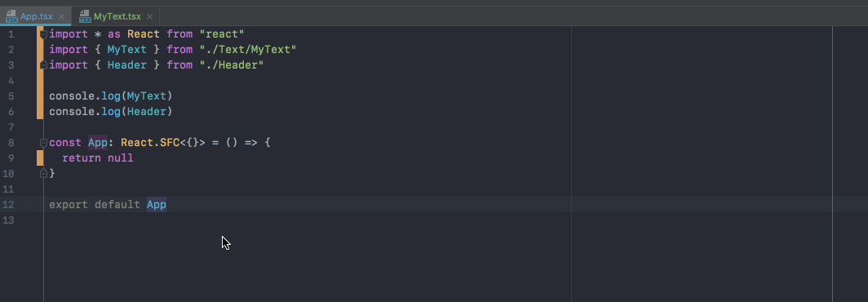The width and height of the screenshot is (868, 302).
Task: Click the orange change marker beside line 9
Action: [x=40, y=158]
